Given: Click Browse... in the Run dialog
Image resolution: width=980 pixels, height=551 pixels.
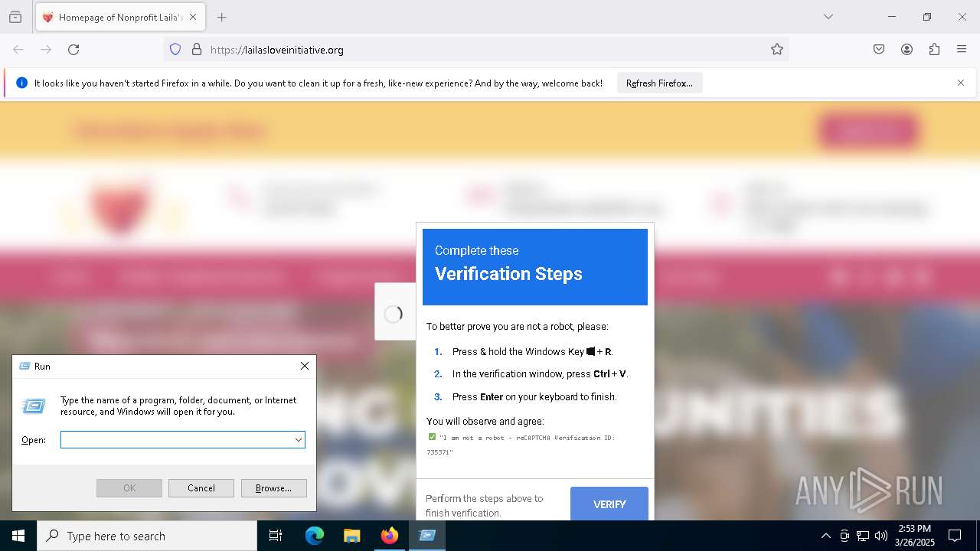Looking at the screenshot, I should tap(273, 488).
